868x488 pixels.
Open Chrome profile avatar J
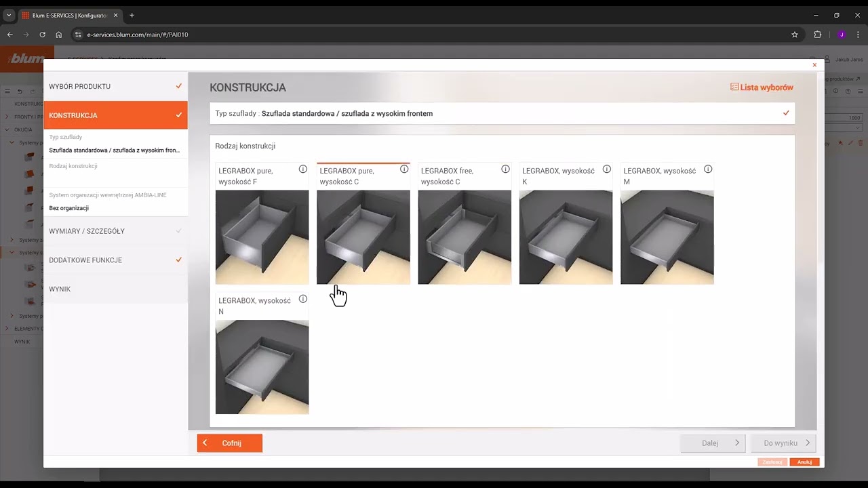pyautogui.click(x=842, y=35)
